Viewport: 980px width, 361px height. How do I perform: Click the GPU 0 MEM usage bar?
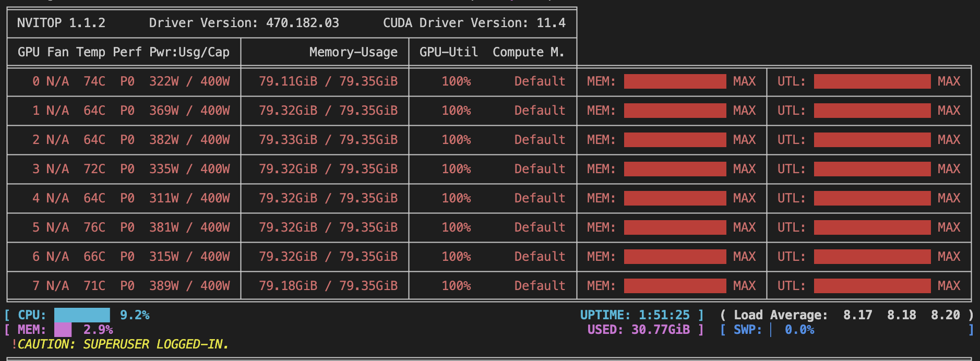(x=675, y=81)
